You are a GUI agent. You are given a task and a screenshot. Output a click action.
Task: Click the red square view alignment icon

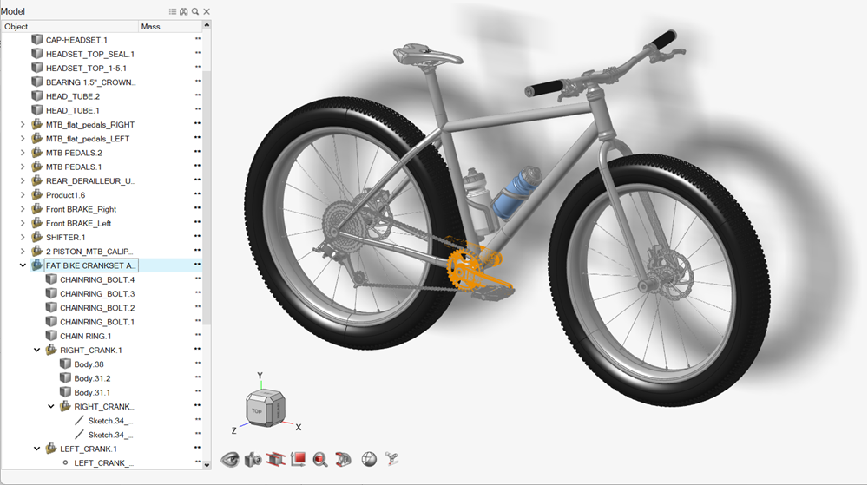[298, 459]
